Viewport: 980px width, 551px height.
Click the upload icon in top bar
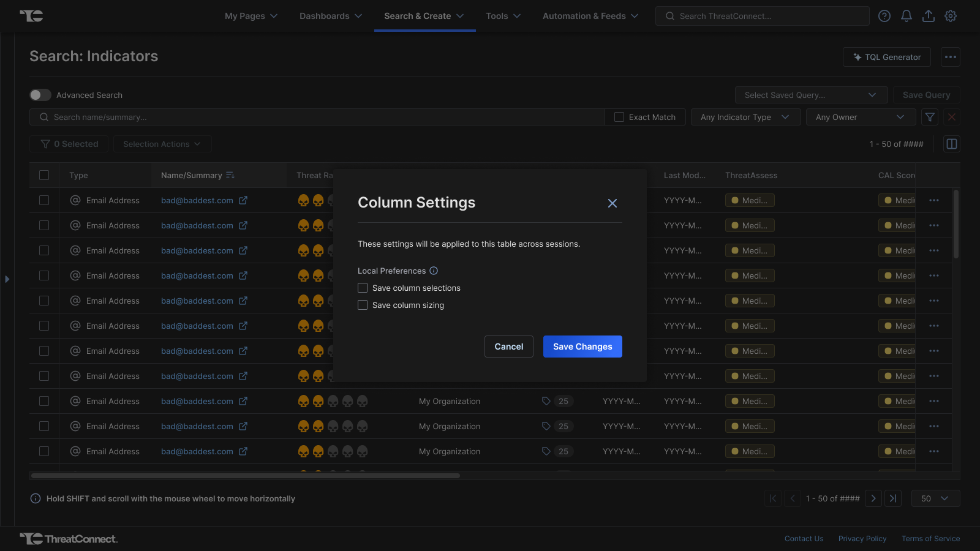point(928,16)
